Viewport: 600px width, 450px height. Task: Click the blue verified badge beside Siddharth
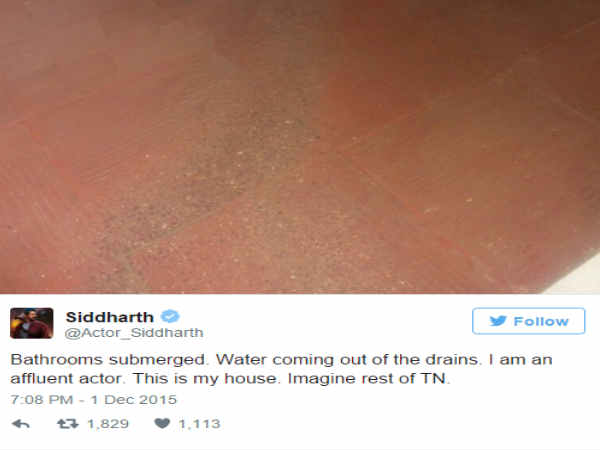click(x=170, y=316)
